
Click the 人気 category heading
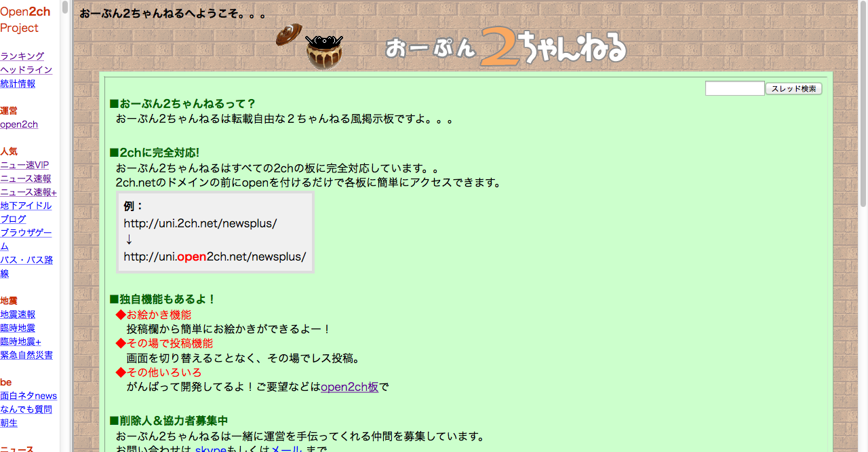(9, 151)
